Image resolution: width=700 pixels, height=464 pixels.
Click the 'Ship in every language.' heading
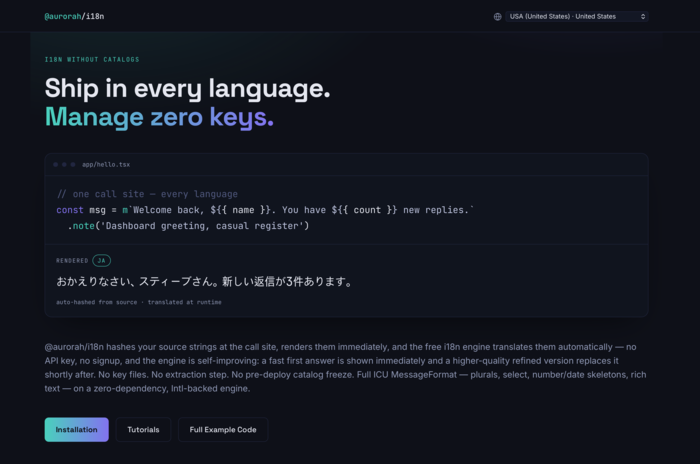tap(188, 88)
